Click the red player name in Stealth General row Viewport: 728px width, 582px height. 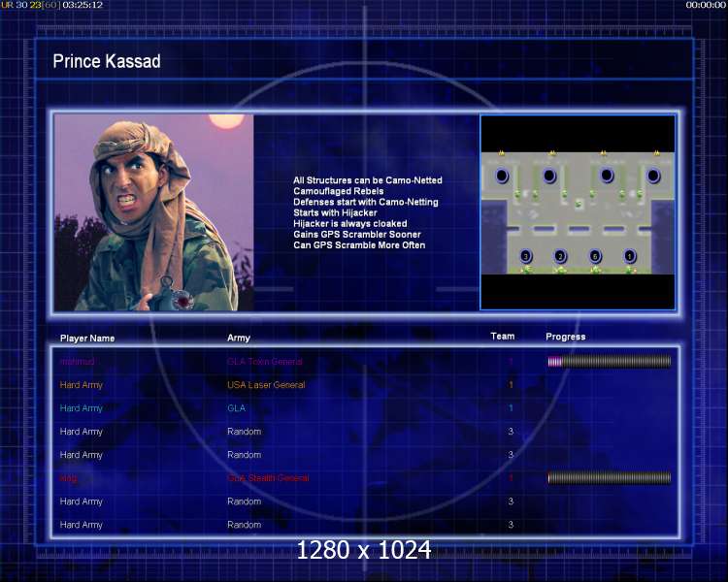click(69, 478)
